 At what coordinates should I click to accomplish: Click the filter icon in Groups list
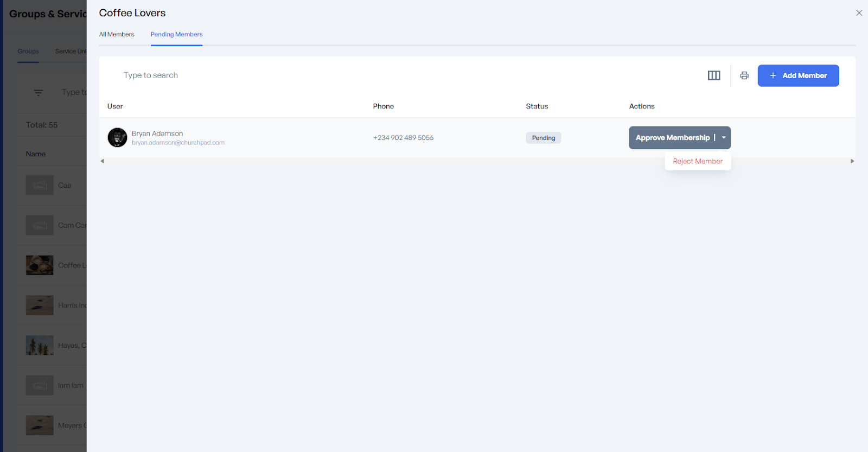click(x=39, y=93)
